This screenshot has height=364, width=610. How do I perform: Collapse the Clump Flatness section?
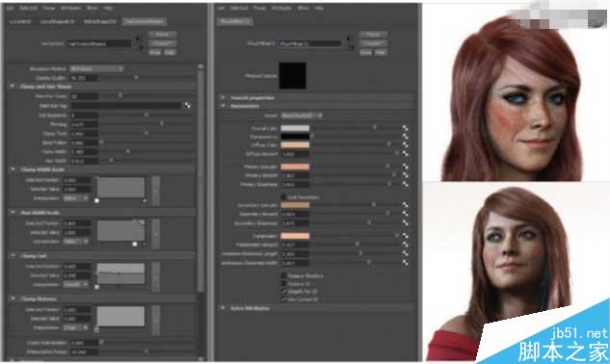13,299
